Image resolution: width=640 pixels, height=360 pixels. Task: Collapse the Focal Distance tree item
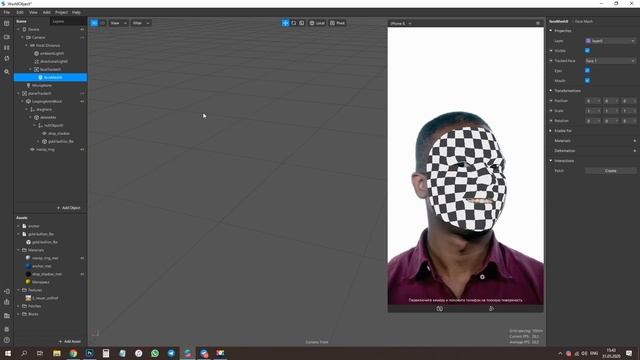(27, 45)
